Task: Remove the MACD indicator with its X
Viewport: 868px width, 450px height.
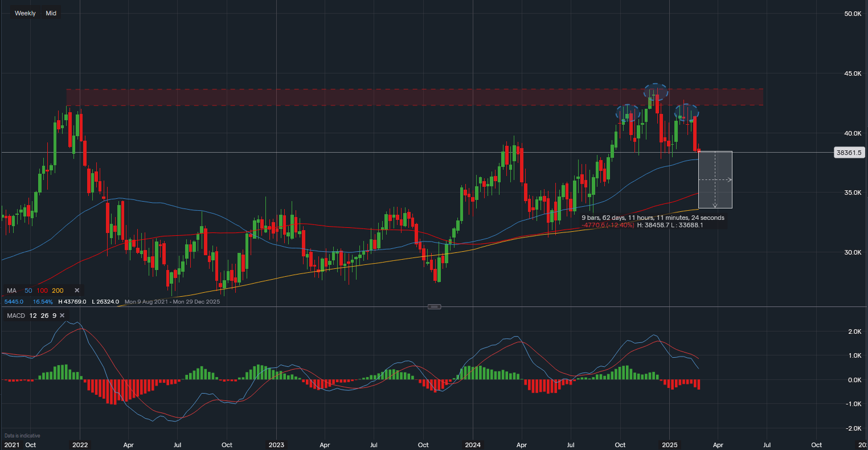Action: [x=62, y=316]
